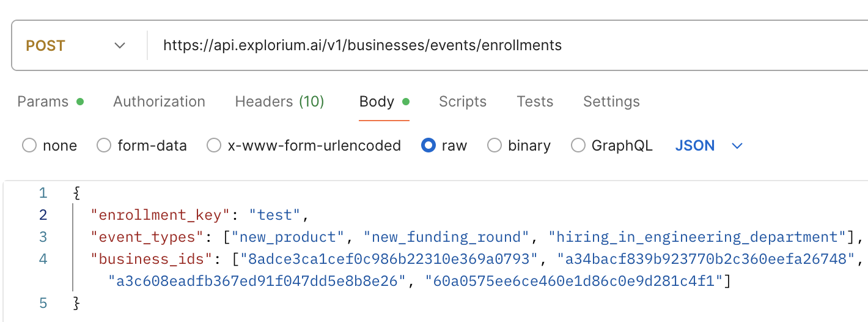Expand the JSON format dropdown
This screenshot has height=322, width=868.
[x=708, y=146]
